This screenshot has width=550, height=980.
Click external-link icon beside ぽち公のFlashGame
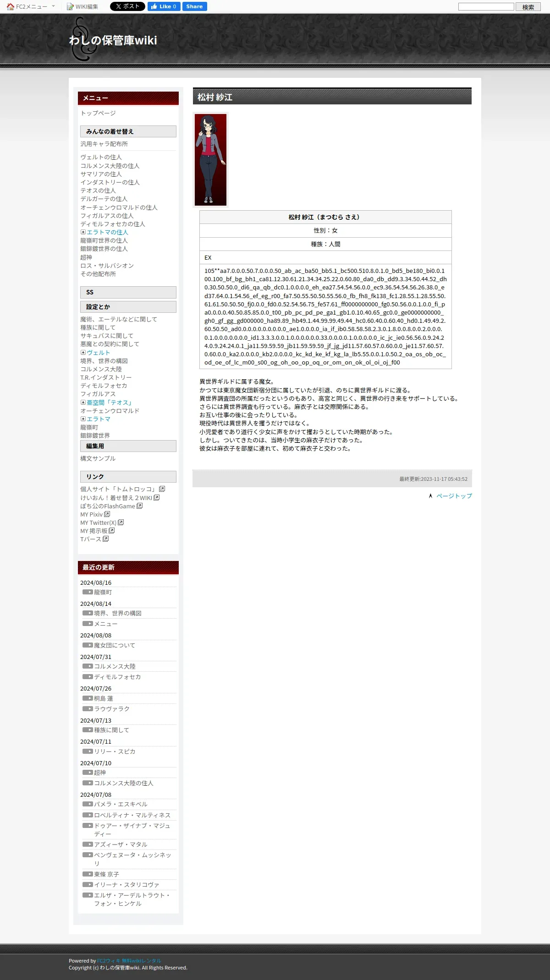(139, 506)
